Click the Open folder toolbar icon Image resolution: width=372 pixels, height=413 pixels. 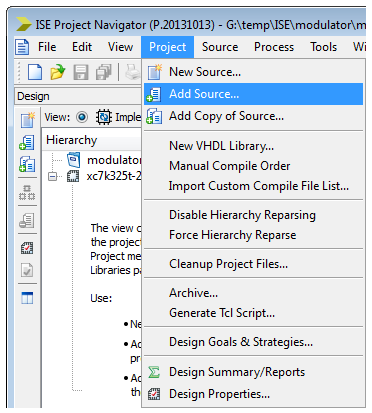click(58, 72)
